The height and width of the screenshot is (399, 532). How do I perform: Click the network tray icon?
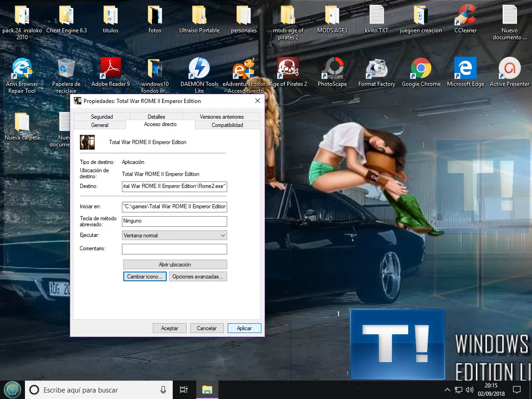459,390
